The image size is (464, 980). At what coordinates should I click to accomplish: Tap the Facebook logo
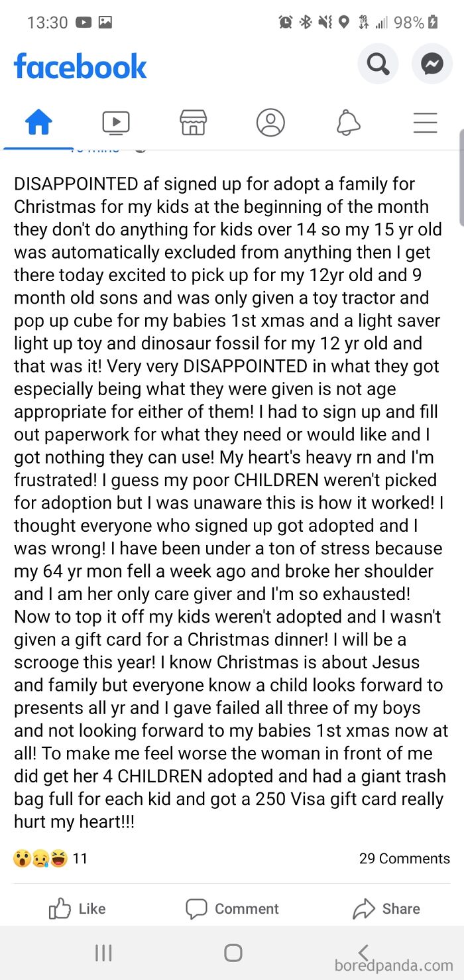[80, 66]
